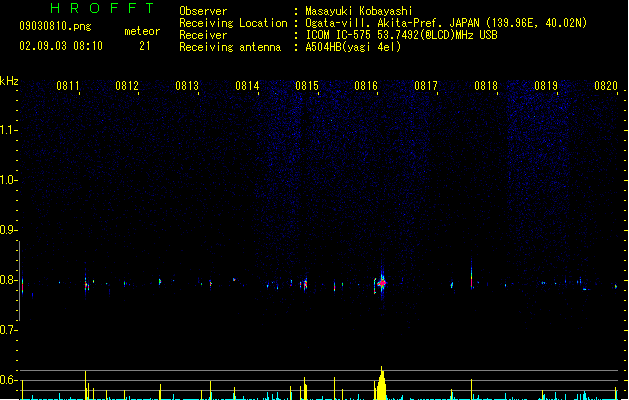Click the 0.7 kHz axis label
Screen dimensions: 629x400
[8, 330]
